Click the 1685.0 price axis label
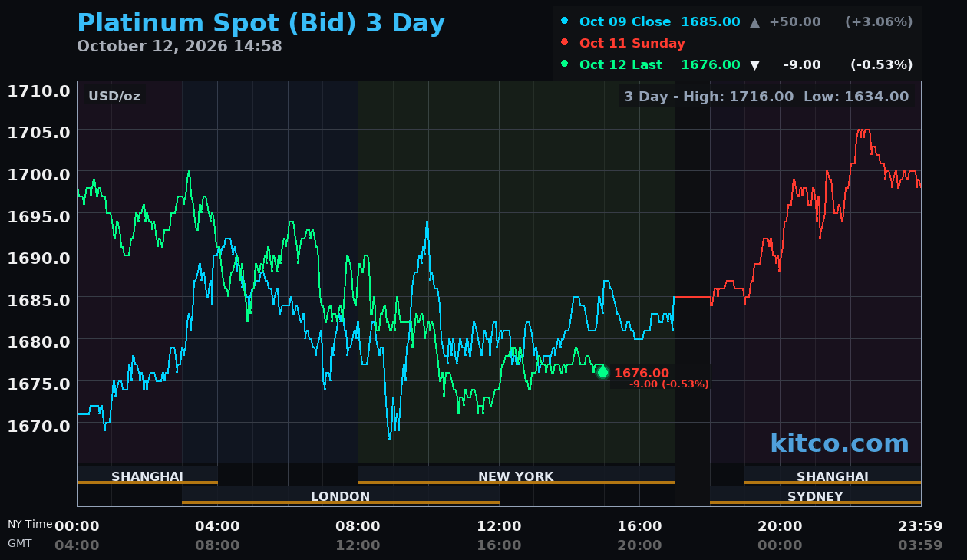Viewport: 967px width, 560px height. click(x=39, y=300)
